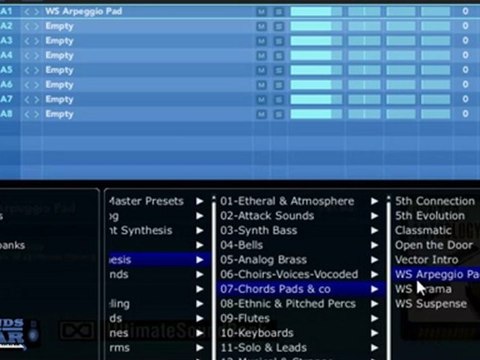The image size is (480, 360).
Task: Select the A2 Empty slot name
Action: [x=59, y=26]
